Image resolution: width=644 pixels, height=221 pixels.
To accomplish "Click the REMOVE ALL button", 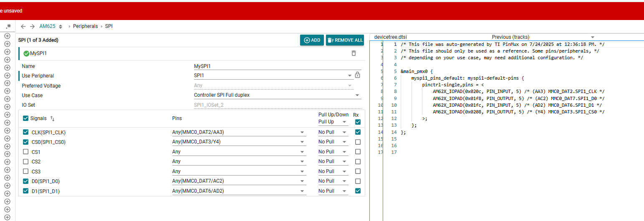I will click(345, 40).
